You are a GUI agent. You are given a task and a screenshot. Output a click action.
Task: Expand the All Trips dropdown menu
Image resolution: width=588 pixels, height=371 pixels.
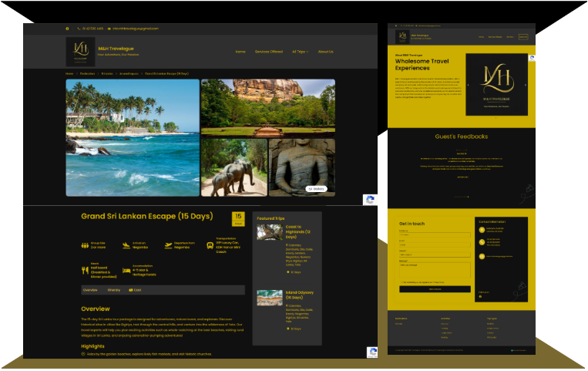pyautogui.click(x=299, y=52)
